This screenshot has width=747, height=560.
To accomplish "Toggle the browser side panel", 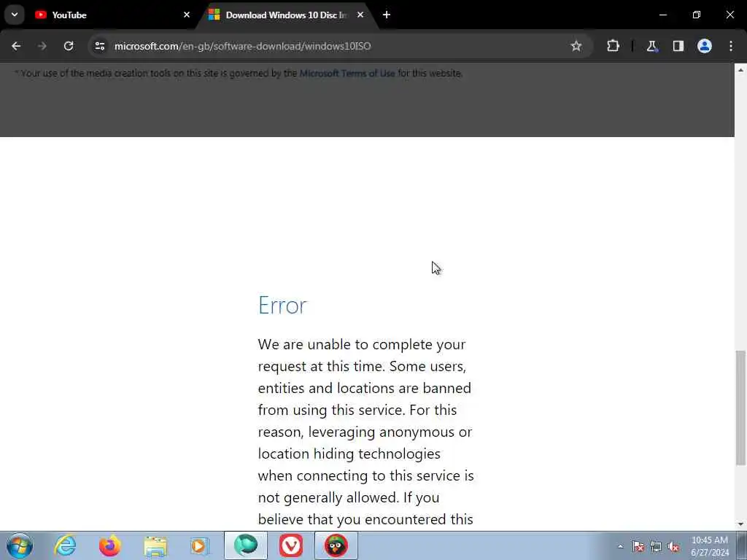I will click(x=678, y=46).
